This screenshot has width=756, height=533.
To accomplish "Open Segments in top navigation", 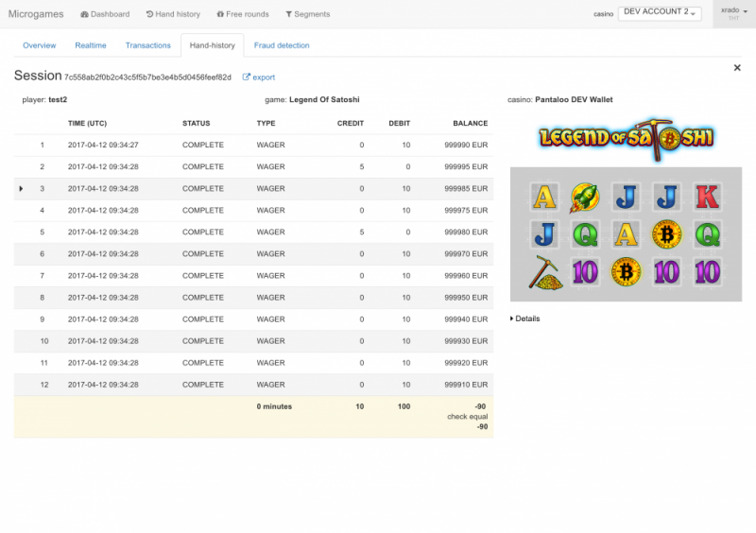I will coord(308,14).
